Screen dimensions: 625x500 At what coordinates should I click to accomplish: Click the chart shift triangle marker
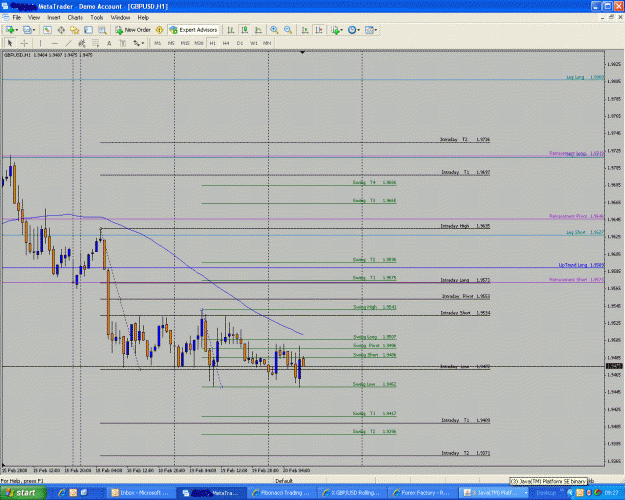(x=303, y=52)
